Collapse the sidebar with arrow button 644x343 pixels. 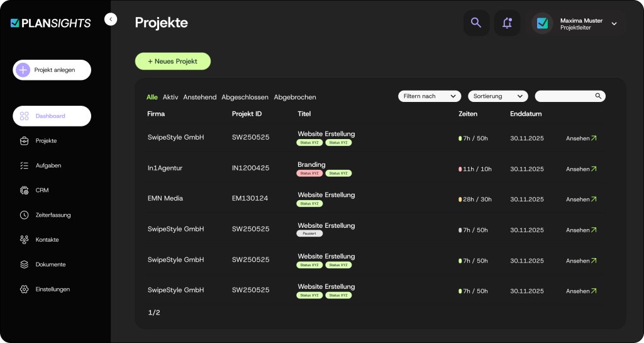(111, 20)
